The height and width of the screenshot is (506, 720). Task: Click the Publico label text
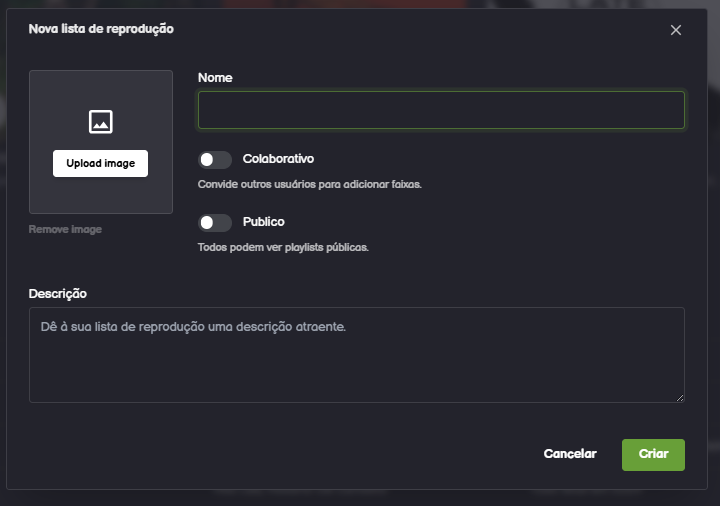point(264,222)
